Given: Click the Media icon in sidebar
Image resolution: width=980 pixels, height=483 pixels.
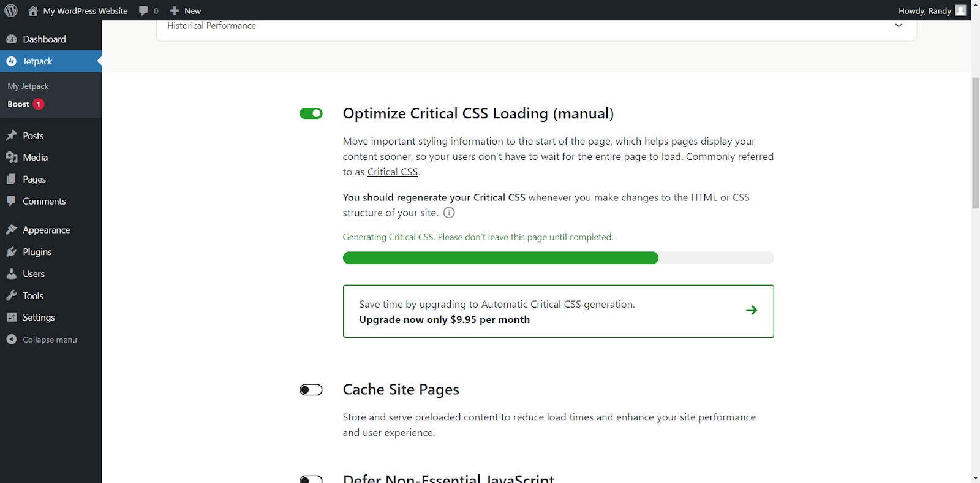Looking at the screenshot, I should click(x=12, y=158).
